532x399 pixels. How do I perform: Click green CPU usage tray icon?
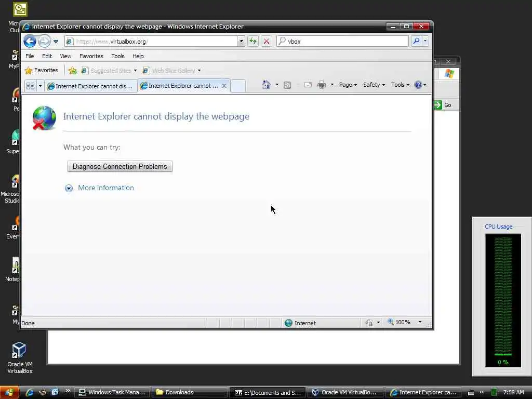tap(494, 392)
